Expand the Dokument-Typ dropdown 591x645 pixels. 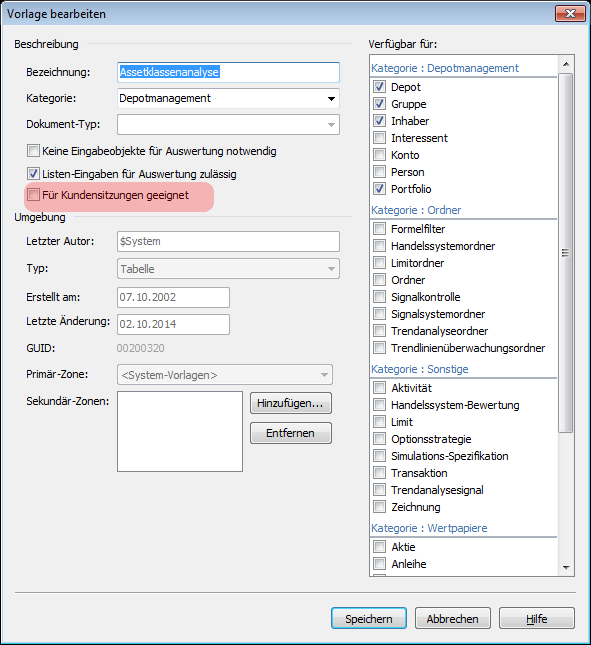[228, 124]
